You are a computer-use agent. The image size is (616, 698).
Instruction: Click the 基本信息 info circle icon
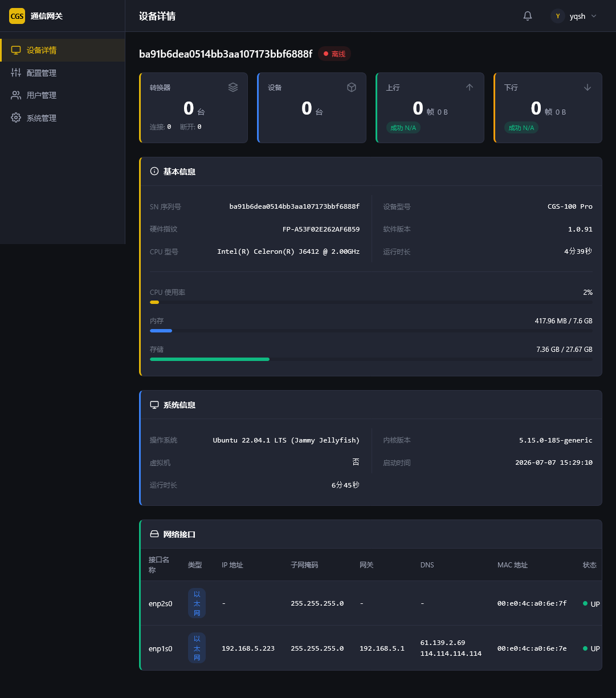(x=154, y=171)
